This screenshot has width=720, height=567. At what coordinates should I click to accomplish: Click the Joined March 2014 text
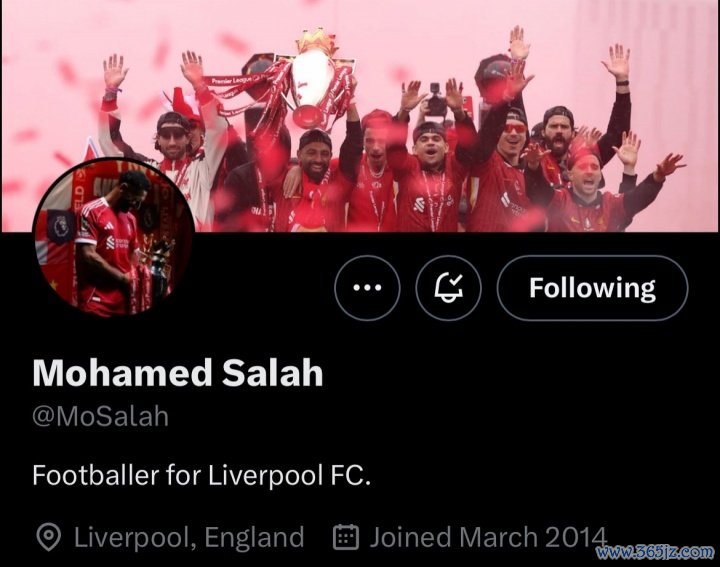pos(489,537)
